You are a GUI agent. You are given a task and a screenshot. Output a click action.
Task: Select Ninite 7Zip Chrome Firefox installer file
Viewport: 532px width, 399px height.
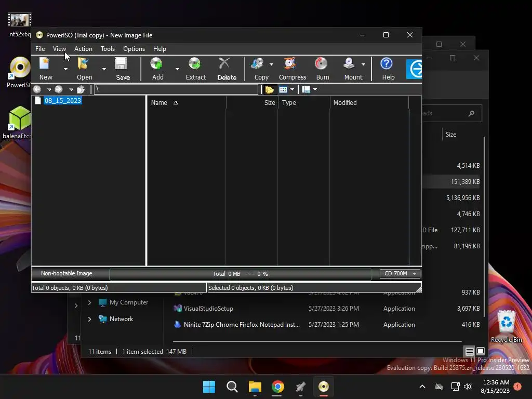point(242,325)
